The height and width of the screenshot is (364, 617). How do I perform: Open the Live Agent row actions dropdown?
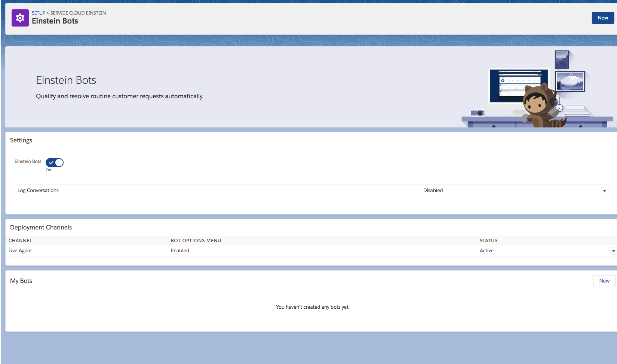click(613, 251)
